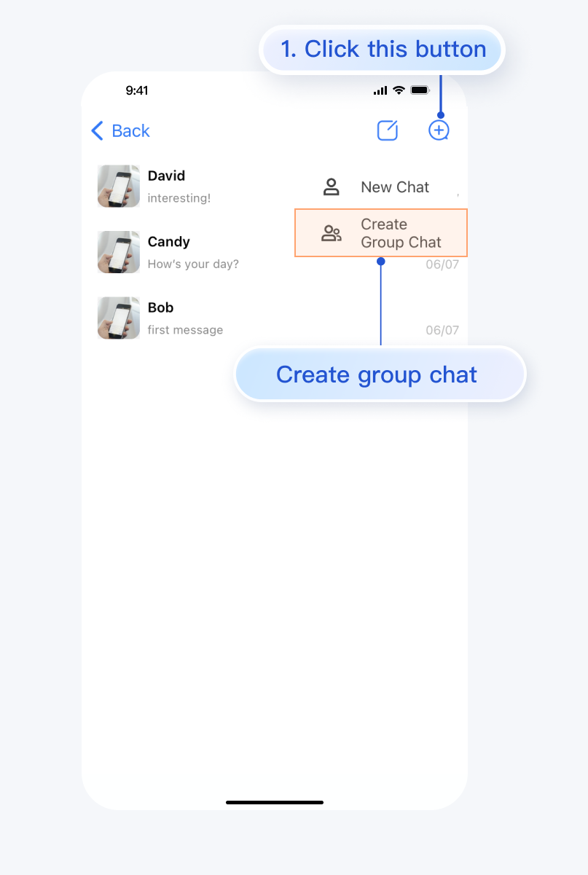Image resolution: width=588 pixels, height=875 pixels.
Task: Open David's avatar thumbnail
Action: pos(119,187)
